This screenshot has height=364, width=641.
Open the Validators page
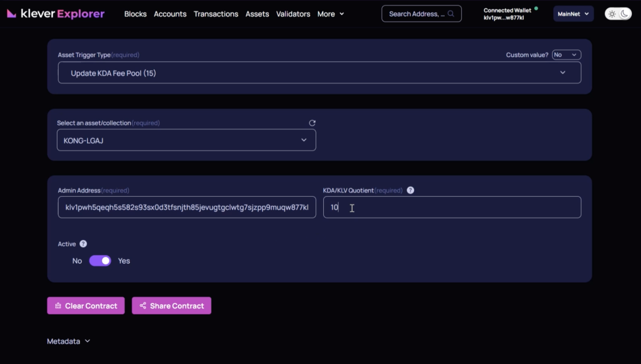[293, 14]
